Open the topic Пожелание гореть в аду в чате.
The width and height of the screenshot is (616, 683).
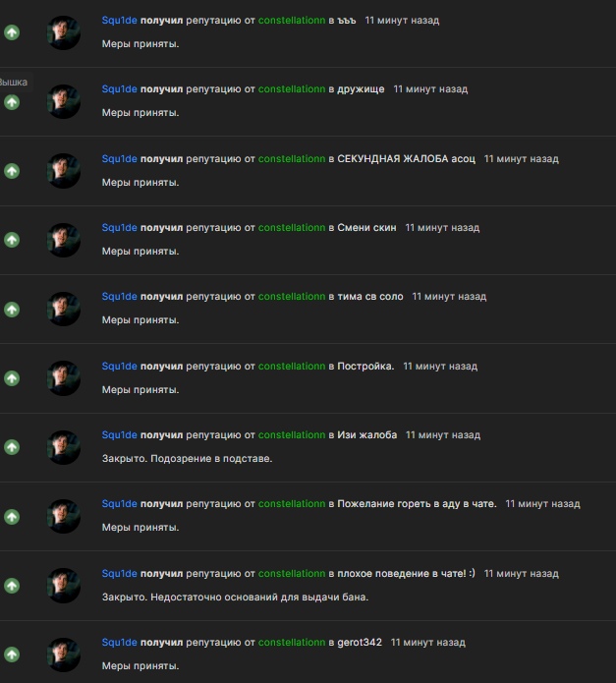tap(417, 504)
